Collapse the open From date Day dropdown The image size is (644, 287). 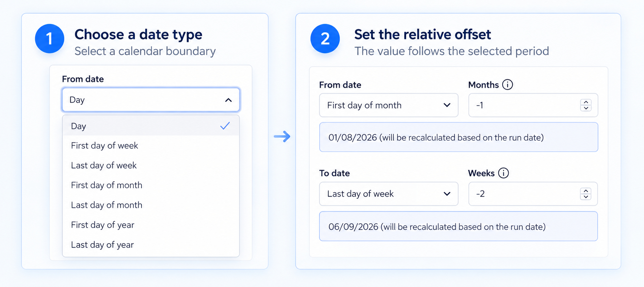[x=151, y=100]
